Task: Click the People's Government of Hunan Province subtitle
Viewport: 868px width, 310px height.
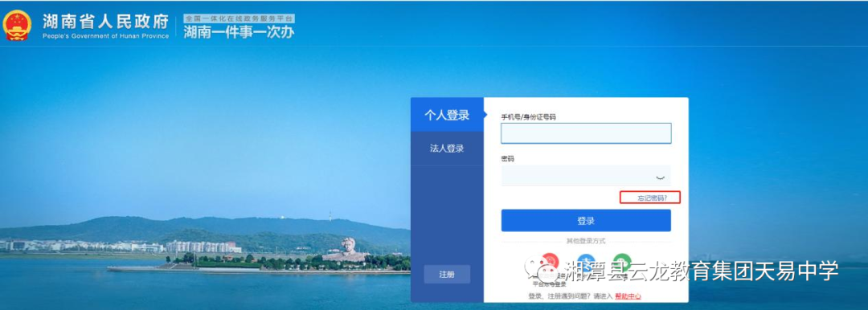Action: tap(106, 36)
